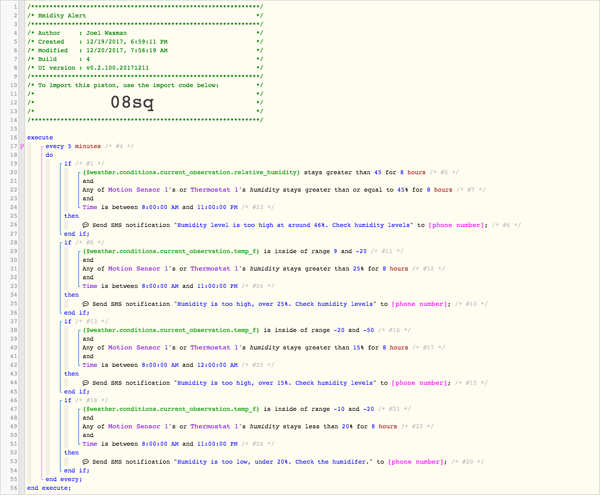Click the 'humidity stays greater than 25%' condition
Screen dimensions: 604x499
(x=245, y=269)
